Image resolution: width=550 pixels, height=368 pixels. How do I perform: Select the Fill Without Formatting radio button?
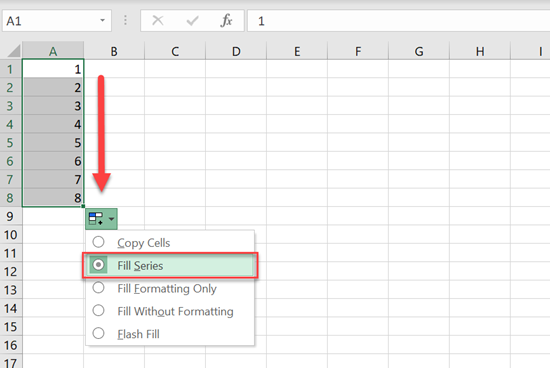pos(98,311)
